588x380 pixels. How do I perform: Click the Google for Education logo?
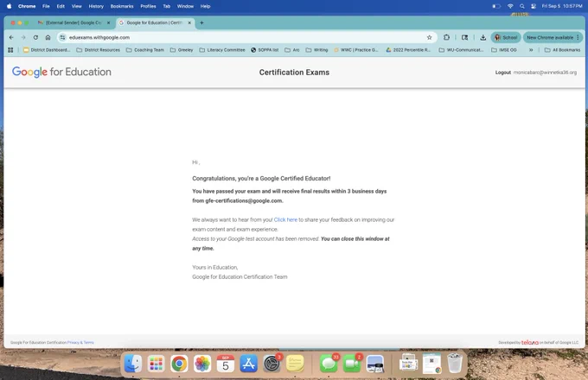pyautogui.click(x=61, y=72)
